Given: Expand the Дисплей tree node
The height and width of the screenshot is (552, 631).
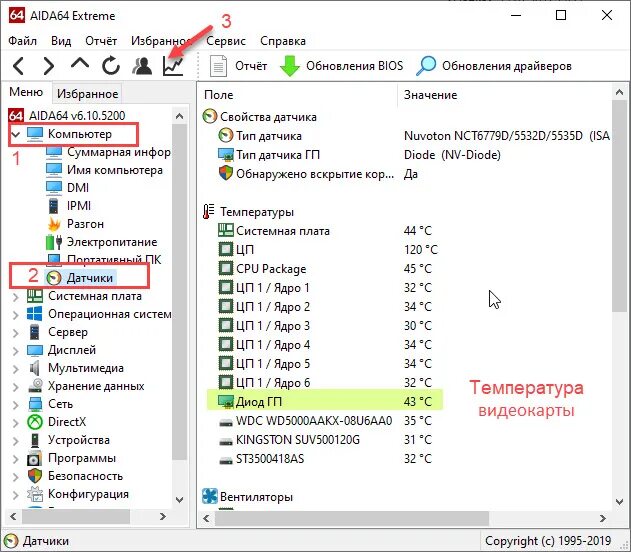Looking at the screenshot, I should 16,351.
